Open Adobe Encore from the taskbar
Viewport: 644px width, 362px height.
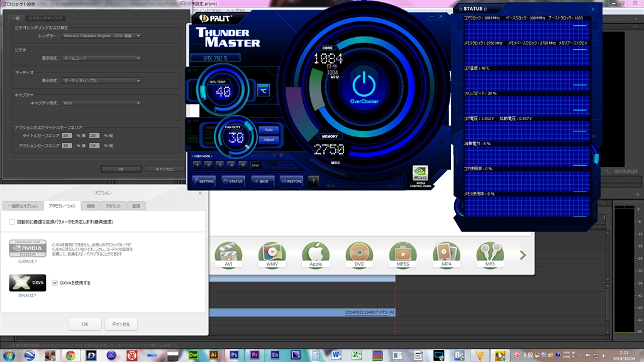click(x=275, y=356)
